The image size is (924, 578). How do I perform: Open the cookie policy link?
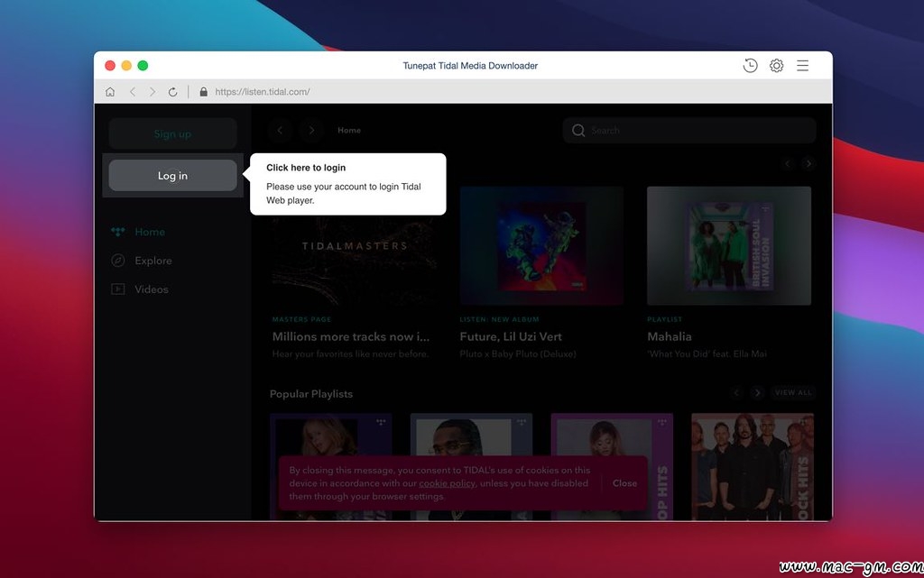click(447, 483)
